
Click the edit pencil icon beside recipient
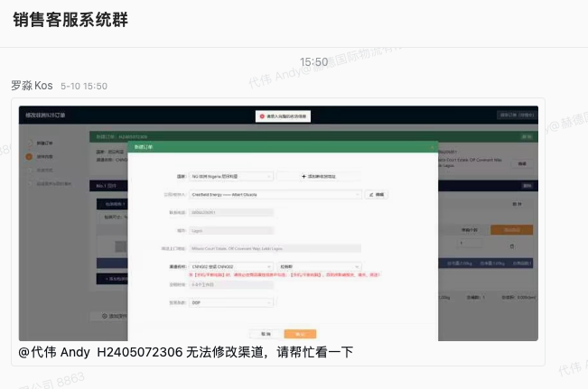tap(377, 194)
